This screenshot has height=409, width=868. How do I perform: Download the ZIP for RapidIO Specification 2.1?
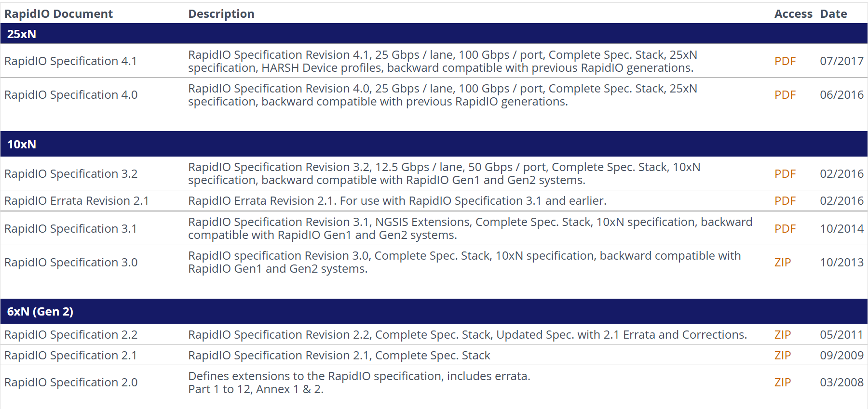pyautogui.click(x=782, y=356)
